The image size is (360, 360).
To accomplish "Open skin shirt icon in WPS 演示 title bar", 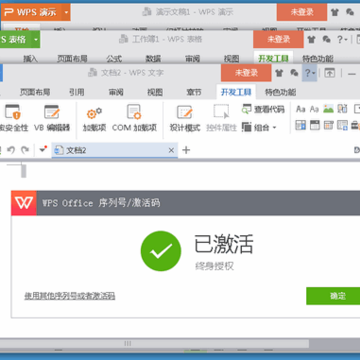I will tap(335, 13).
